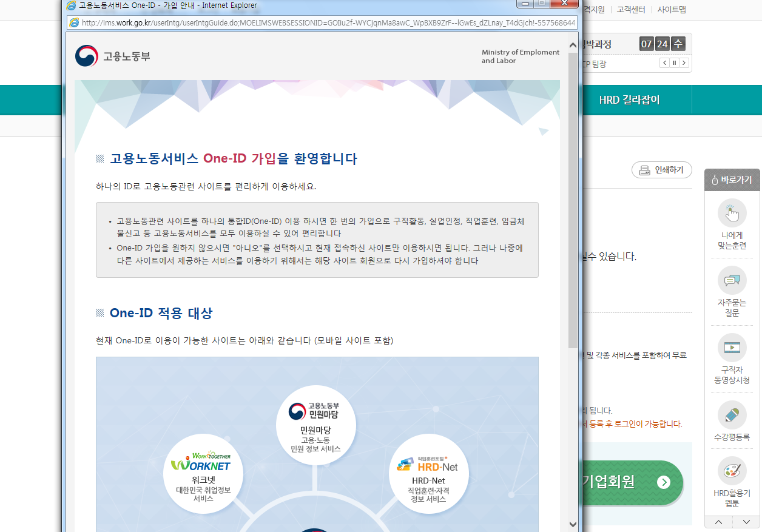Screen dimensions: 762x532
Task: Click the arrow icon on 기업회원 button
Action: 664,482
